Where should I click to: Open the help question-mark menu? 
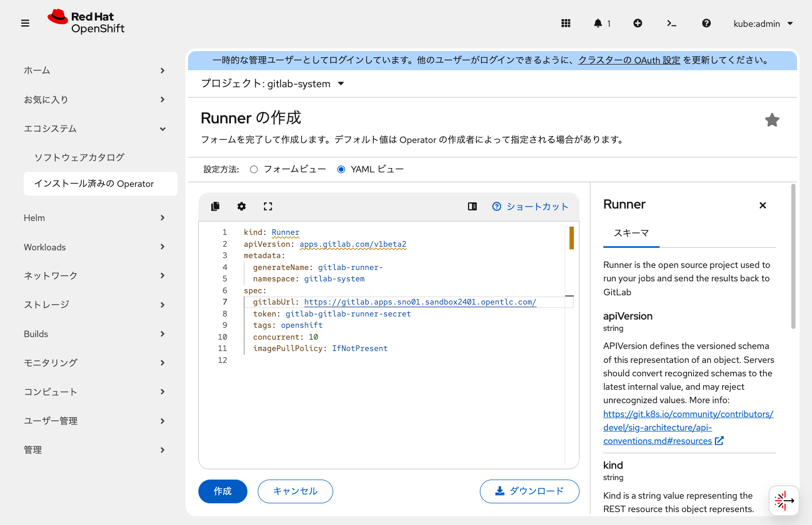[x=706, y=23]
